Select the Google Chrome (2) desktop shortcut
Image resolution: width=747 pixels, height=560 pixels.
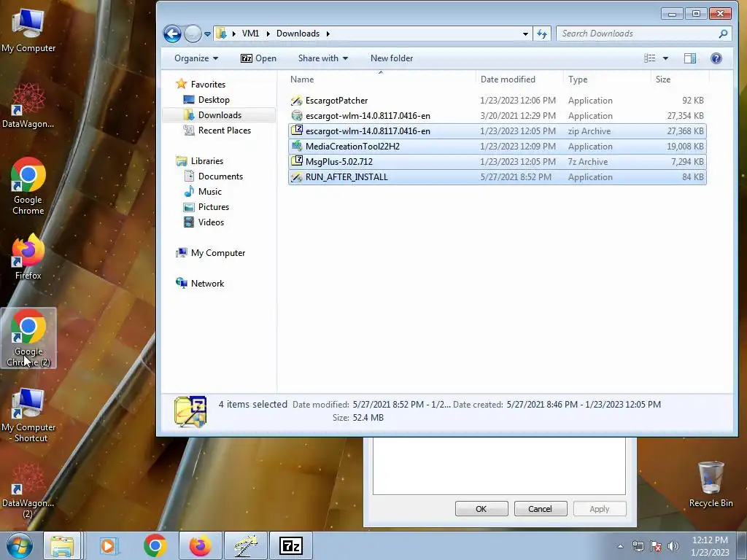[28, 338]
